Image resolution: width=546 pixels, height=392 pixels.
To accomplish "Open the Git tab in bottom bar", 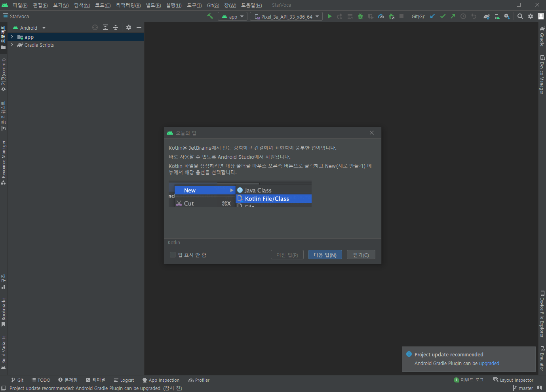I will (x=17, y=380).
